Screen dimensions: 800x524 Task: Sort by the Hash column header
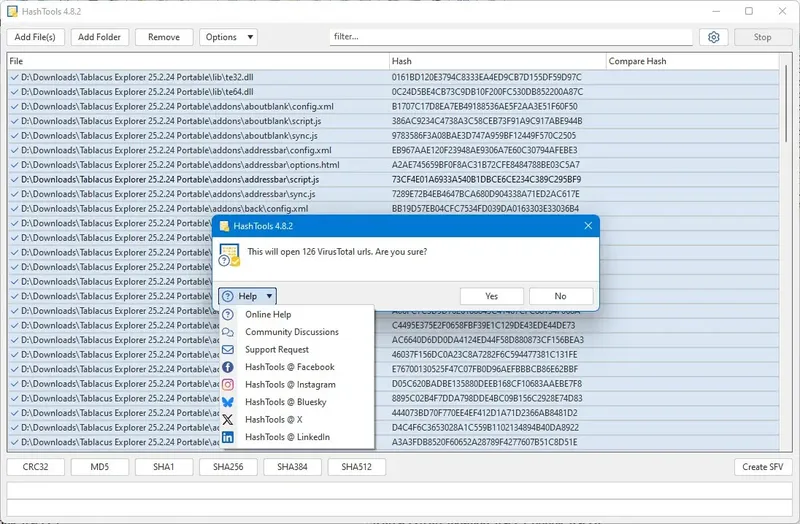click(497, 61)
